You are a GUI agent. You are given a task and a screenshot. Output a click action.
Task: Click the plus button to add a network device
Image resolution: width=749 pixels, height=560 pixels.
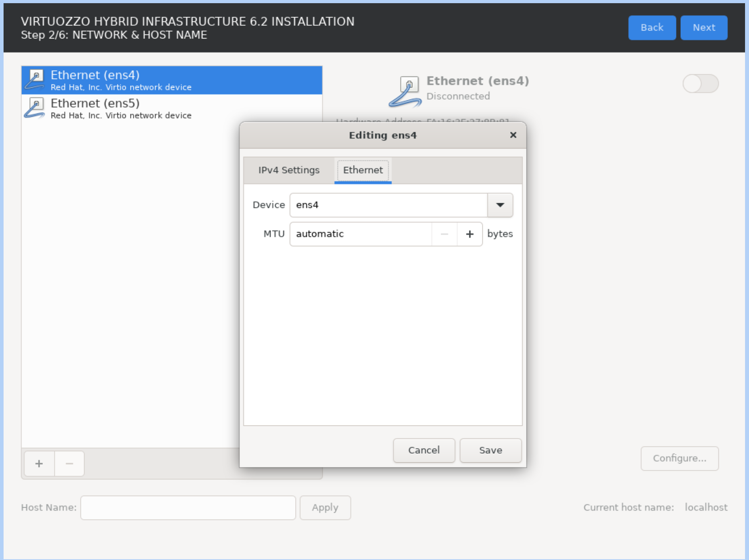pos(39,463)
